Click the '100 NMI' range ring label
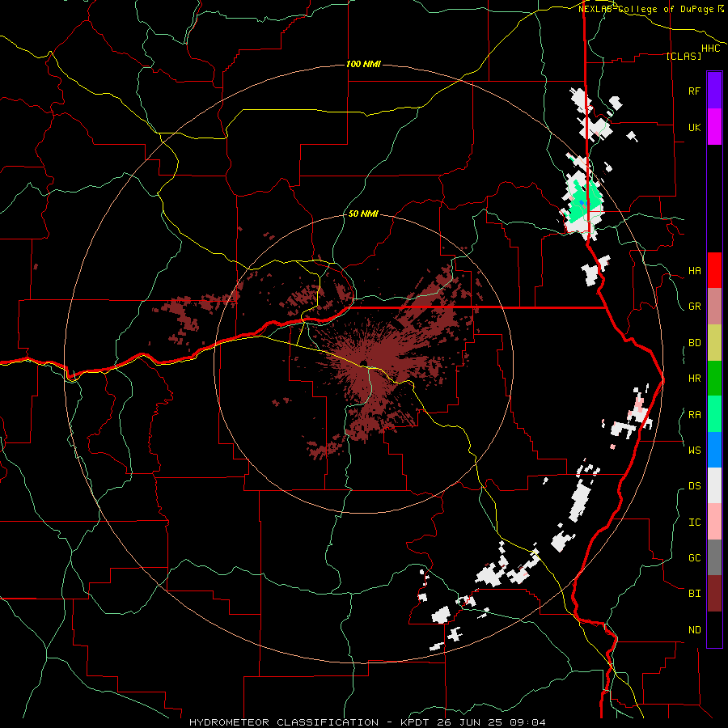 tap(363, 64)
